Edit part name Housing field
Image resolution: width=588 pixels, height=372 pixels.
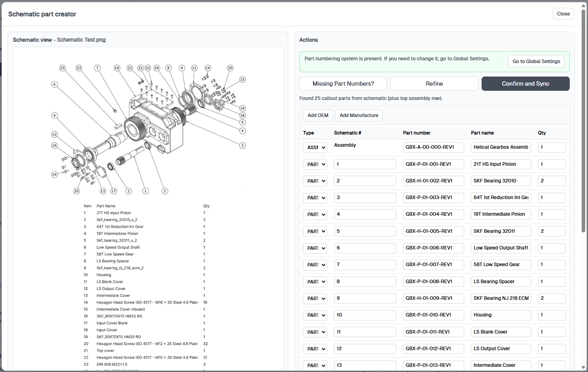[x=501, y=315]
